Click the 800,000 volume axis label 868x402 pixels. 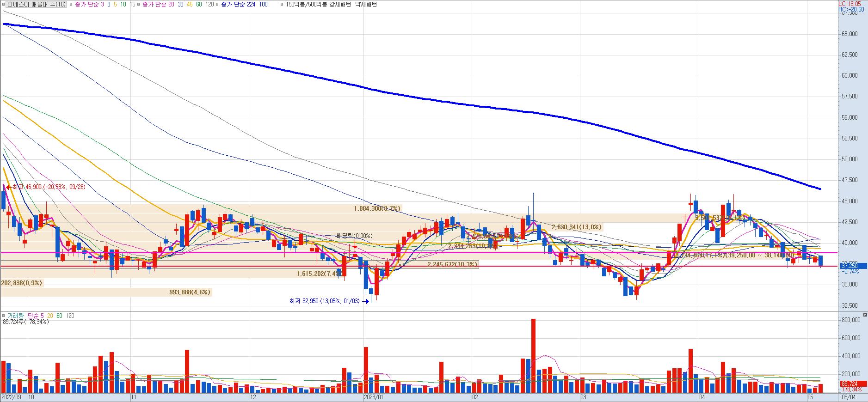[x=851, y=320]
